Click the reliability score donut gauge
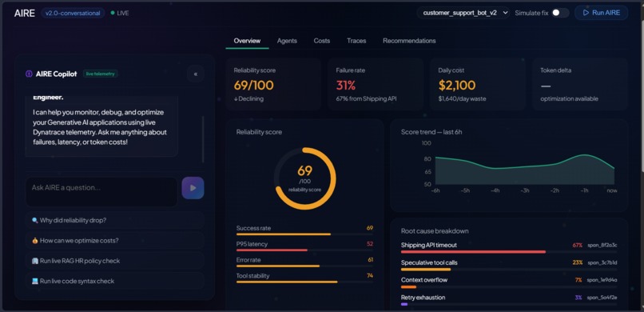644x312 pixels. click(x=304, y=178)
